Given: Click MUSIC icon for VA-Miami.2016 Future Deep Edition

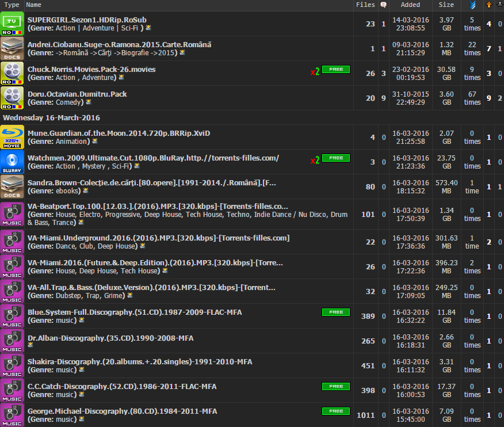Looking at the screenshot, I should [12, 266].
